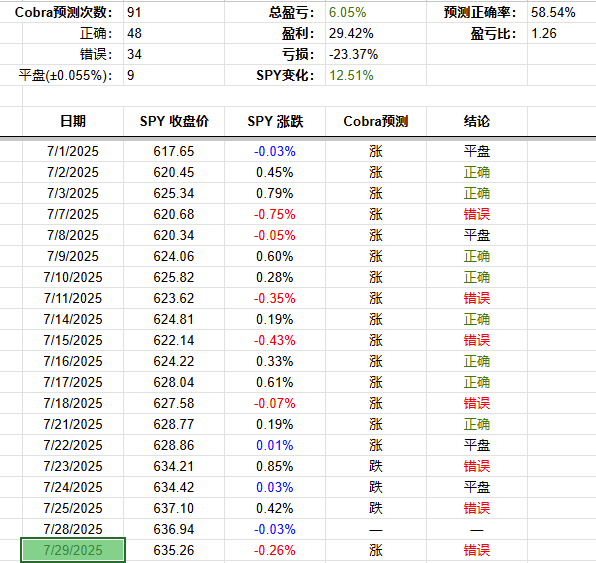The image size is (596, 563).
Task: Click closing price 636.94
Action: click(x=174, y=529)
